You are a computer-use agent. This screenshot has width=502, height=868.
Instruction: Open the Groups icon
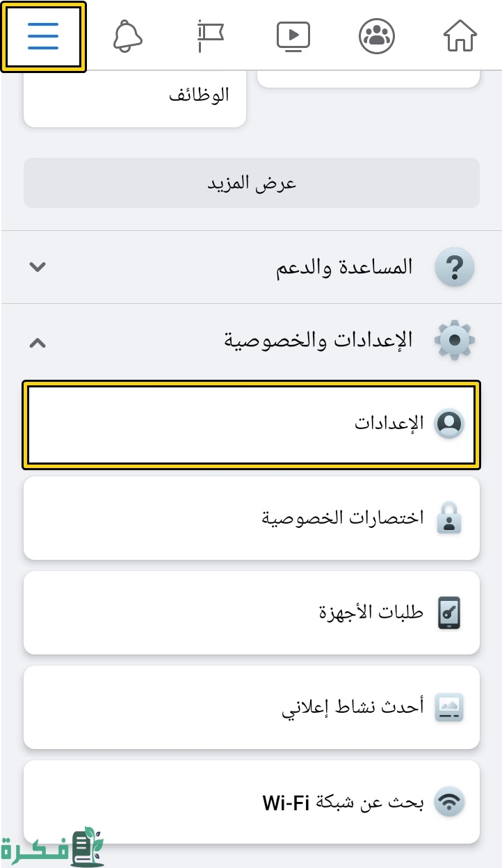pos(376,36)
